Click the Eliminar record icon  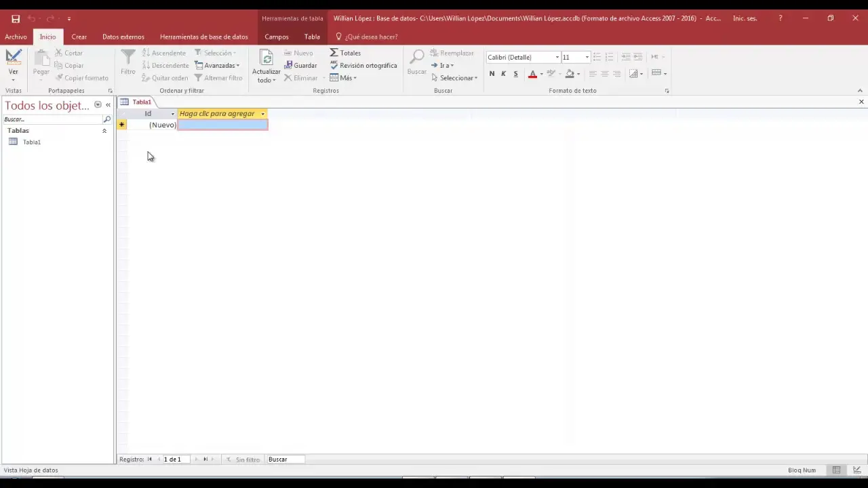click(x=288, y=78)
